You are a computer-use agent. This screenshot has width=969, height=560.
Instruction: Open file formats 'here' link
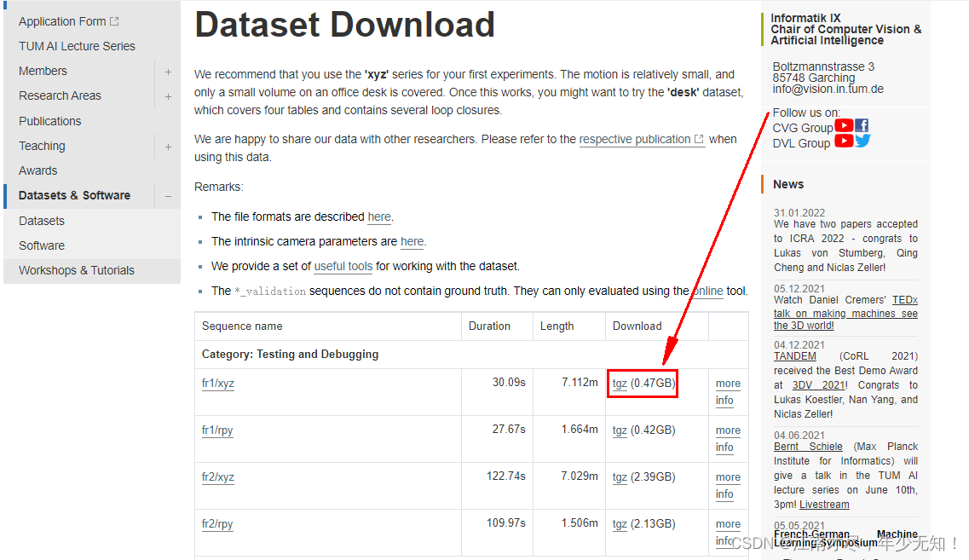(x=379, y=217)
